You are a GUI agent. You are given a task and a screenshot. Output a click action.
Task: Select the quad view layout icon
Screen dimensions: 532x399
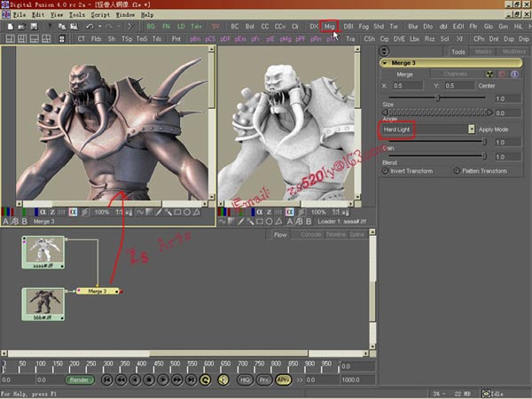(46, 39)
